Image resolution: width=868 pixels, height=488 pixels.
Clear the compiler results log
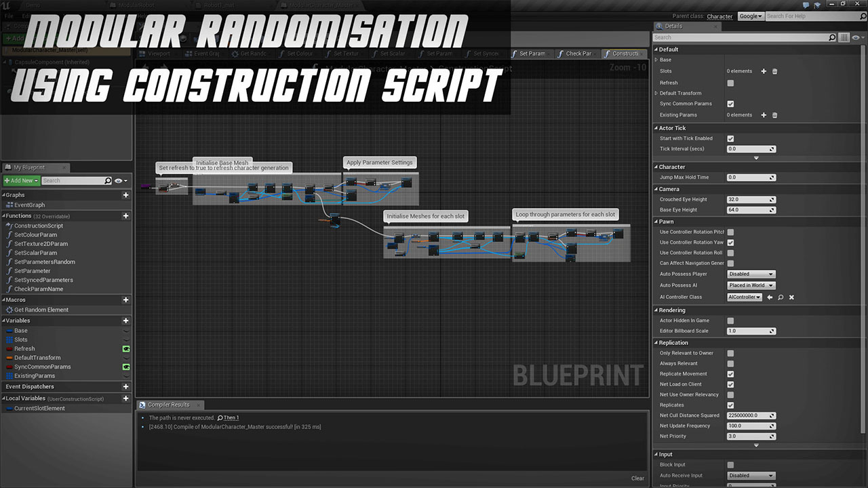point(637,479)
